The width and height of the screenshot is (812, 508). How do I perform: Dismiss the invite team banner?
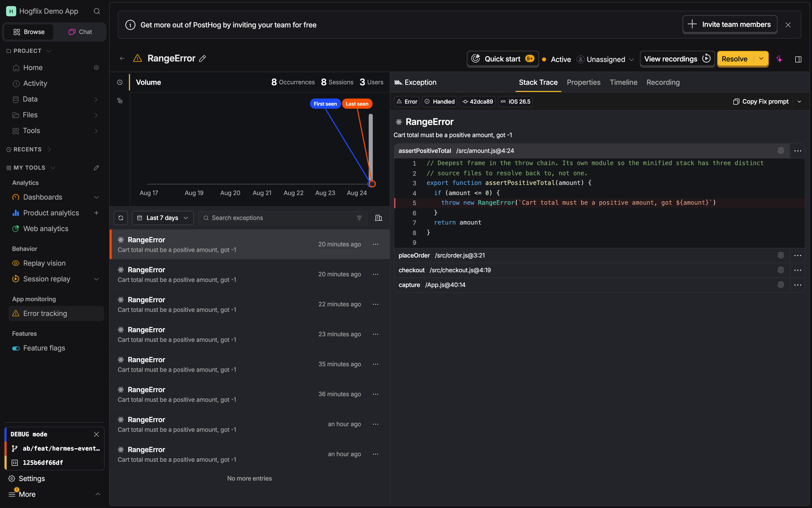(788, 25)
